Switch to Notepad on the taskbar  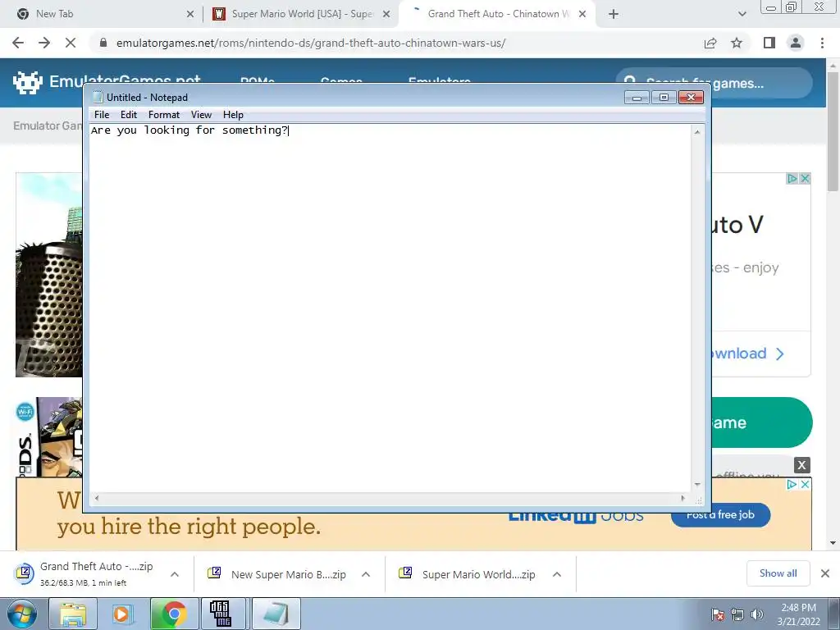point(276,614)
